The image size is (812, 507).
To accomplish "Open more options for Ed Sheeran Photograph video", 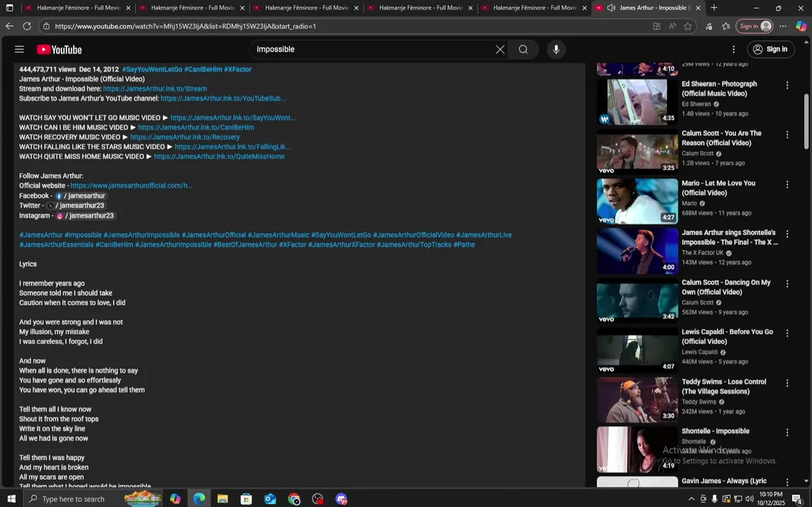I will (x=787, y=85).
